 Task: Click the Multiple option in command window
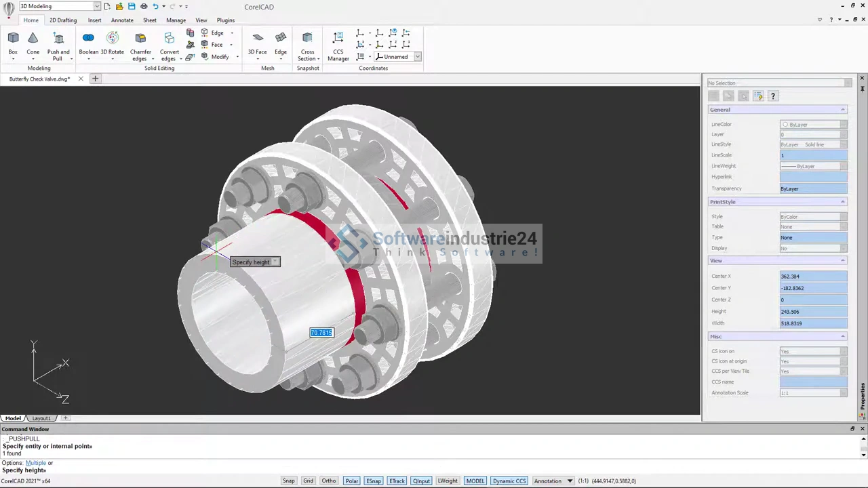coord(35,463)
